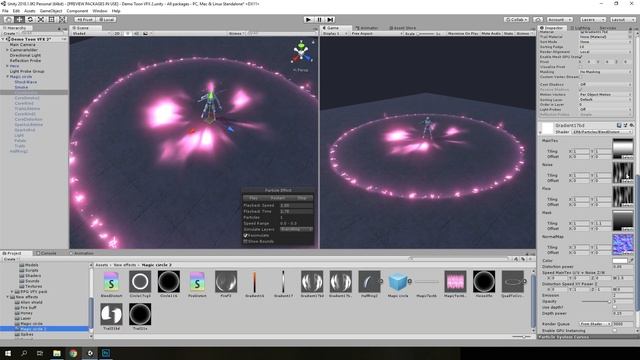The height and width of the screenshot is (360, 640).
Task: Click Stop in Particle Effect panel
Action: pos(302,198)
